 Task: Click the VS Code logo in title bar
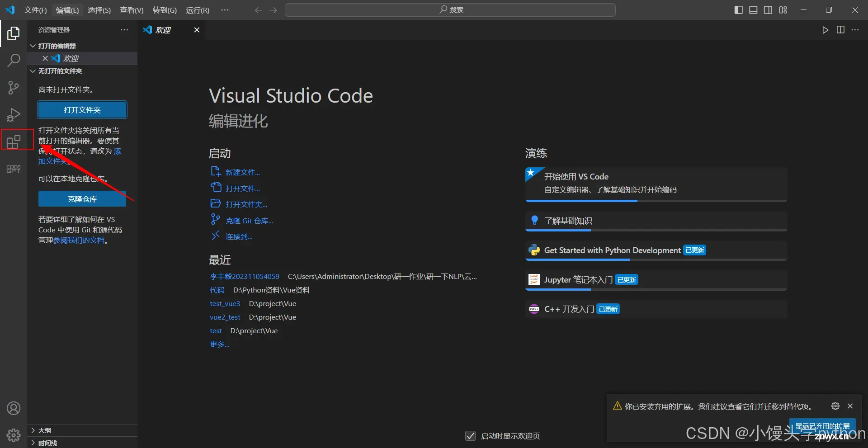pos(10,10)
